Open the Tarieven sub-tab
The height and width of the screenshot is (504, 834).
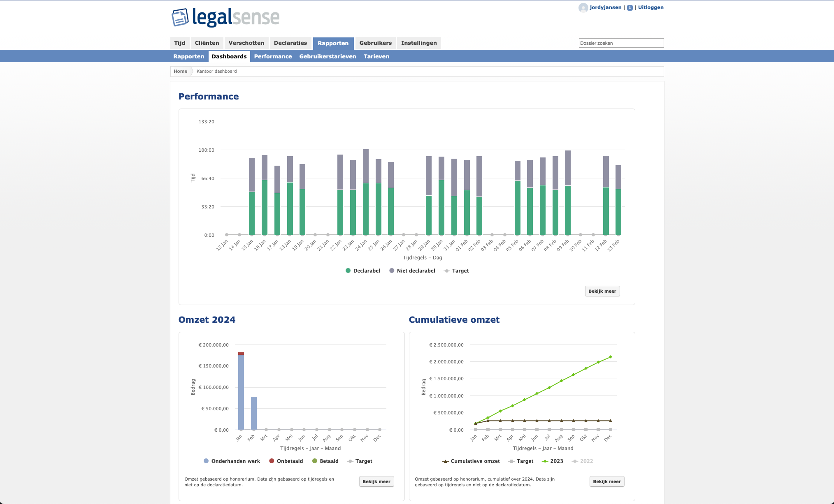pyautogui.click(x=376, y=57)
